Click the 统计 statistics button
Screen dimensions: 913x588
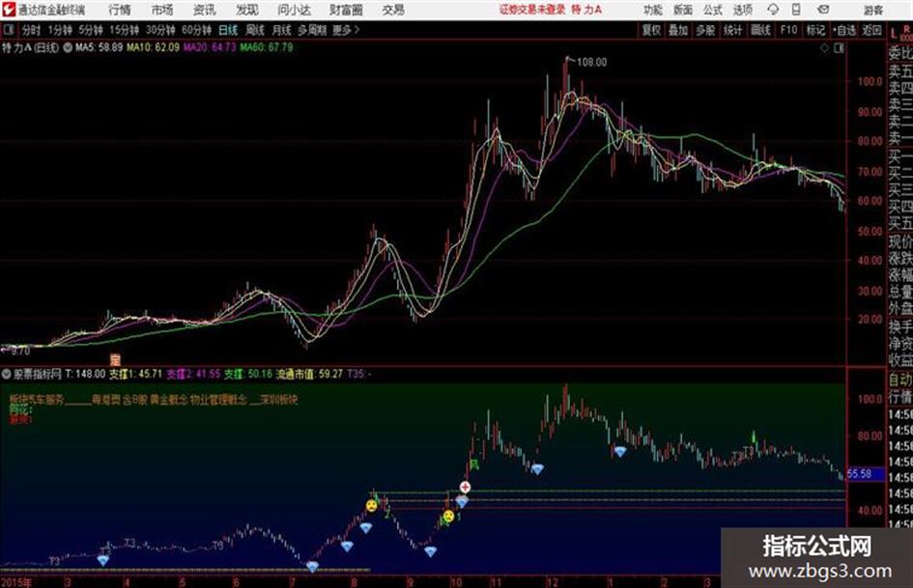[x=733, y=30]
